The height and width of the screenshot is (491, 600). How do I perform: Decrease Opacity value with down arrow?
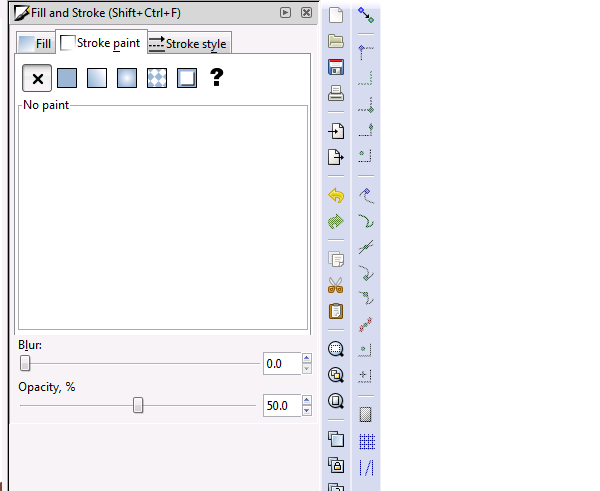pos(307,411)
